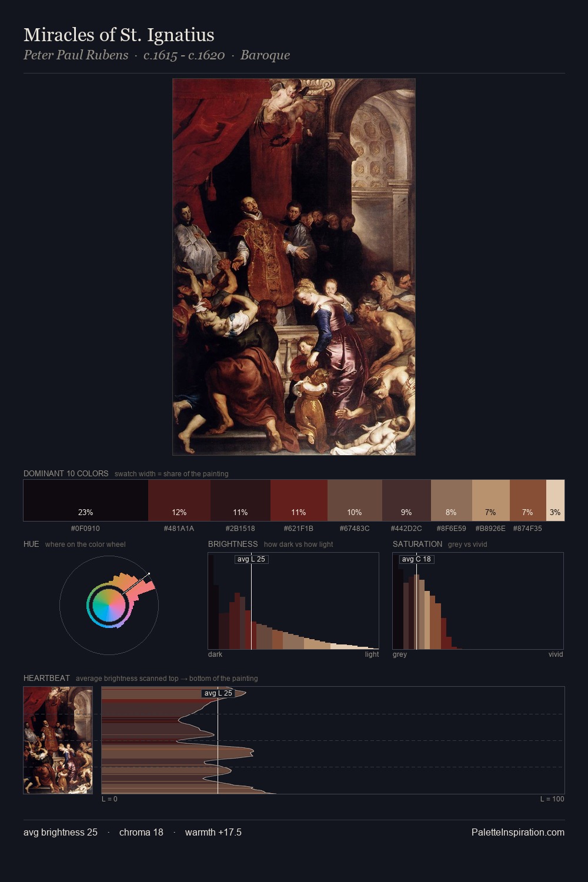The height and width of the screenshot is (882, 588).
Task: Click the light axis label under Brightness
Action: (x=372, y=654)
